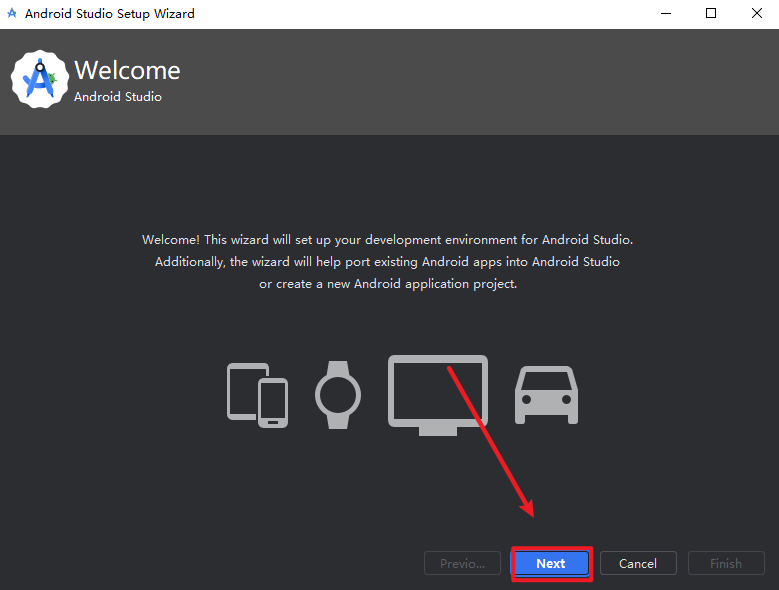Click the Welcome heading text
The width and height of the screenshot is (779, 590).
click(x=127, y=71)
